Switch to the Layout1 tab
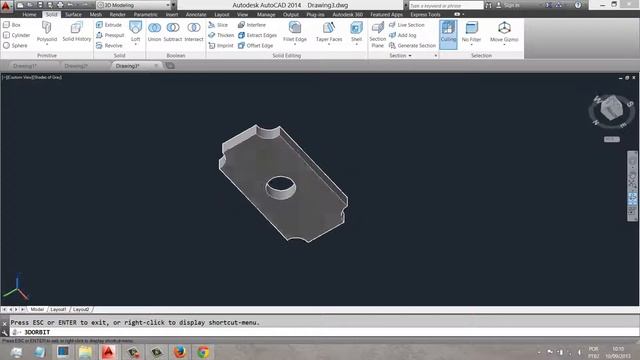Screen dimensions: 640x360 point(58,309)
